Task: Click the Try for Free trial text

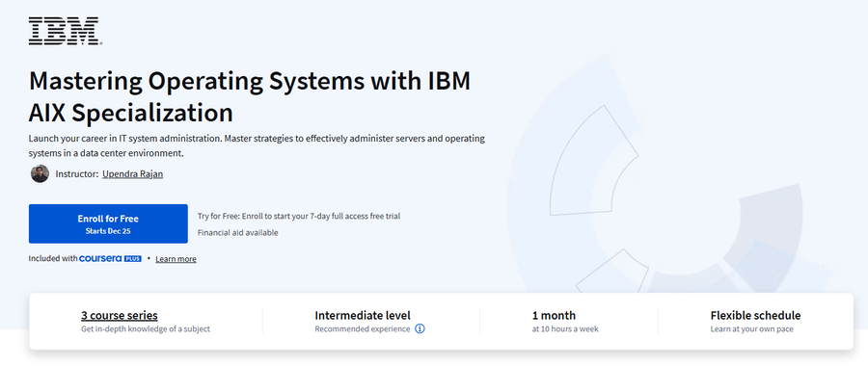Action: pos(299,216)
